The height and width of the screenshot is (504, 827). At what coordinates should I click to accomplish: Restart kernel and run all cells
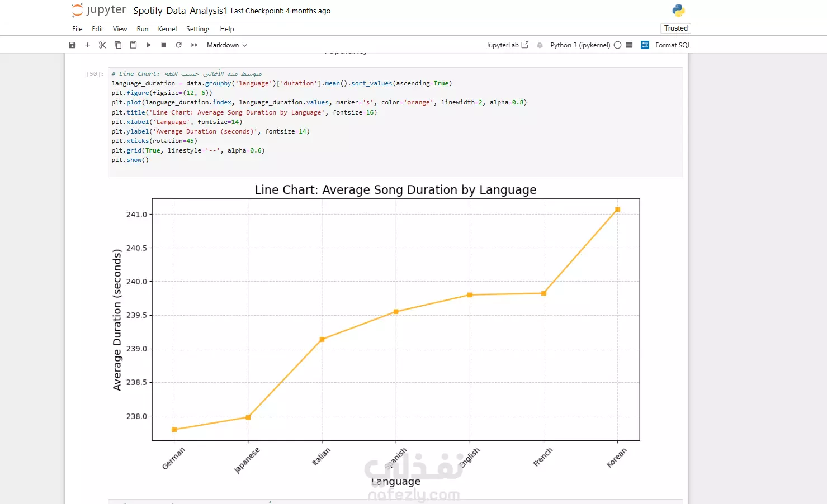point(194,45)
